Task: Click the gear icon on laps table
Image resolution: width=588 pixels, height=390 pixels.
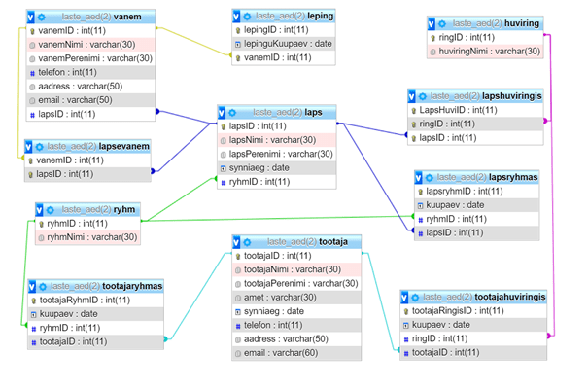Action: (x=233, y=112)
